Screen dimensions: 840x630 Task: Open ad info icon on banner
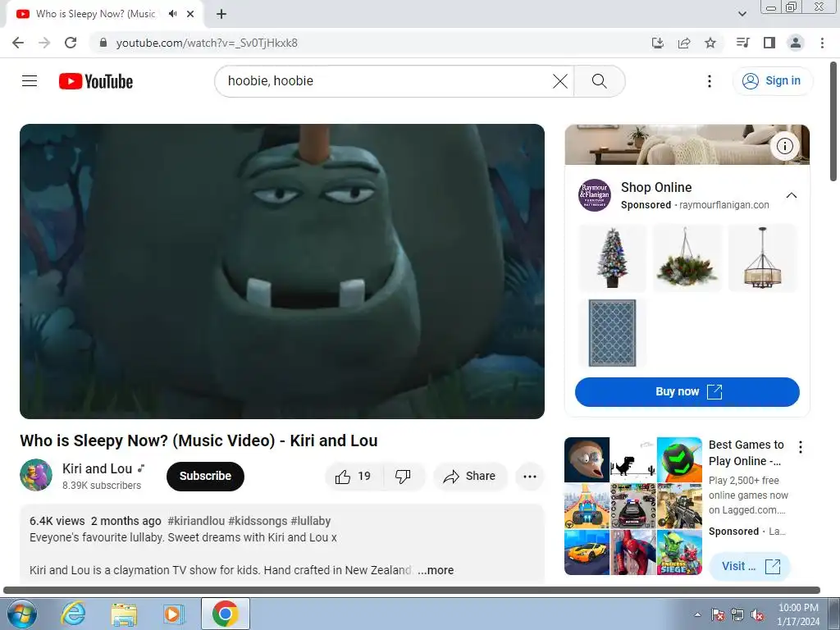click(785, 146)
